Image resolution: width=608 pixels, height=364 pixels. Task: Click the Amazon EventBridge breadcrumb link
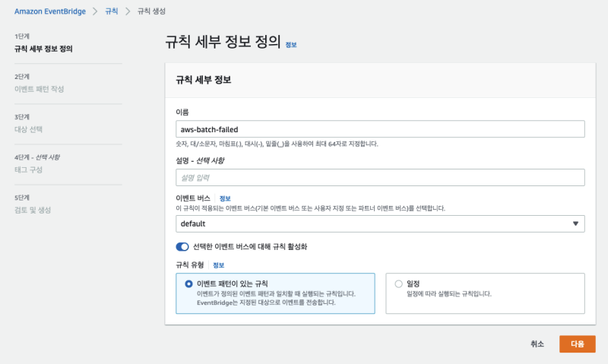pyautogui.click(x=49, y=11)
